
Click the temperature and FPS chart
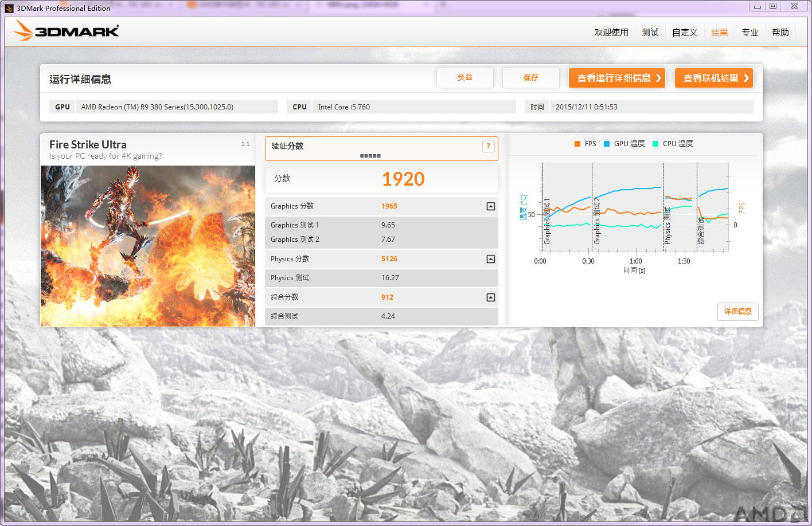pos(635,207)
